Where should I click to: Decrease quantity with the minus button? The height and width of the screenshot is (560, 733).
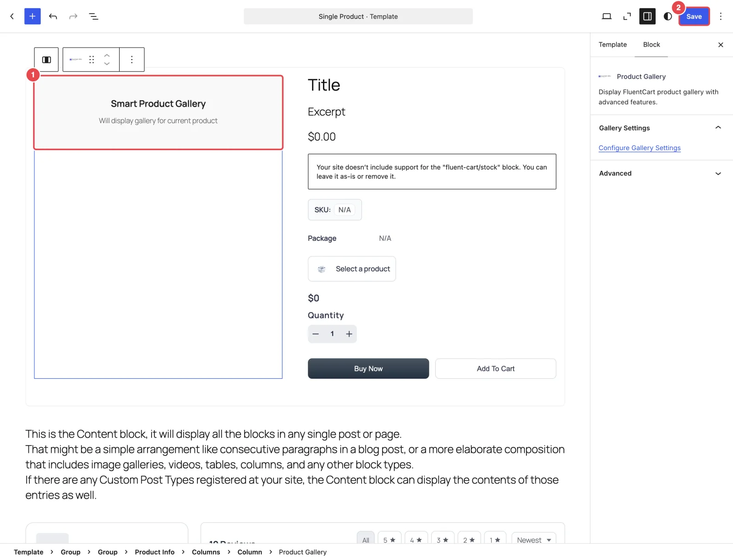click(316, 334)
